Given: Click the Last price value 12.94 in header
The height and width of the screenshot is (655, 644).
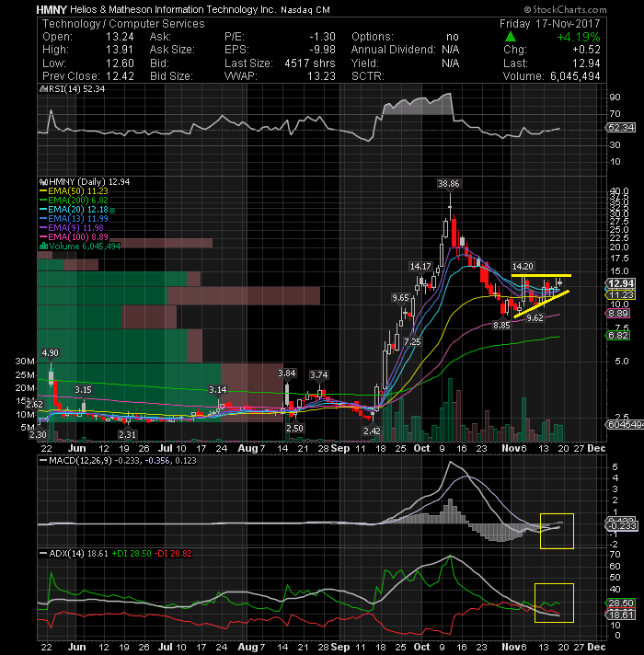Looking at the screenshot, I should 586,63.
